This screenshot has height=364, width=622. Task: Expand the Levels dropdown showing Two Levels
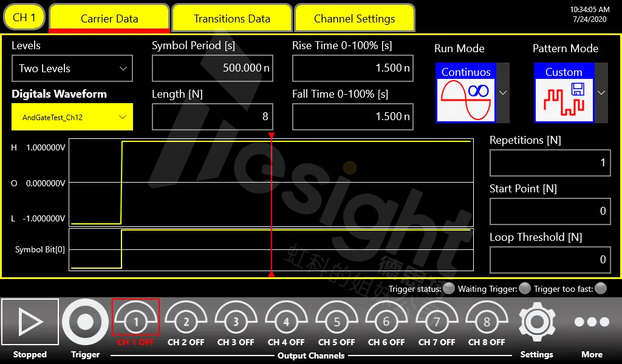(72, 69)
